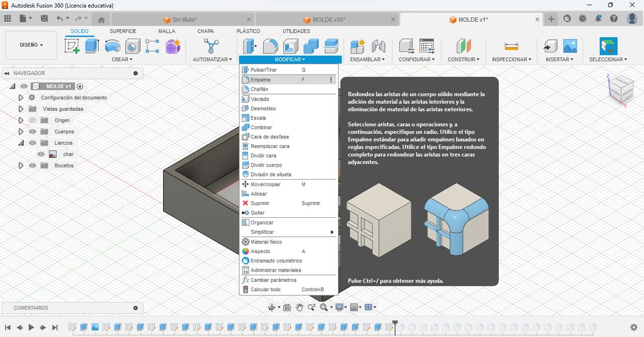This screenshot has height=337, width=644.
Task: Click the Change Parameters table icon
Action: click(427, 46)
